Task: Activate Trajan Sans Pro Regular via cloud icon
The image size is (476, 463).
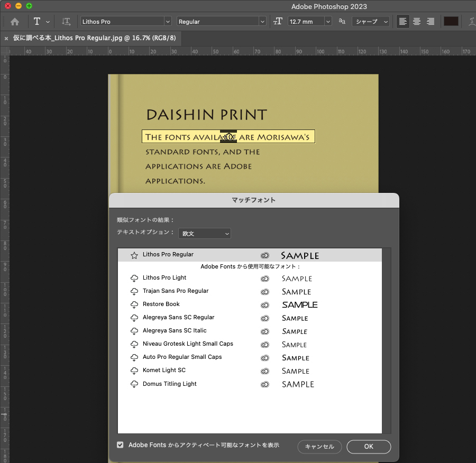Action: 134,292
